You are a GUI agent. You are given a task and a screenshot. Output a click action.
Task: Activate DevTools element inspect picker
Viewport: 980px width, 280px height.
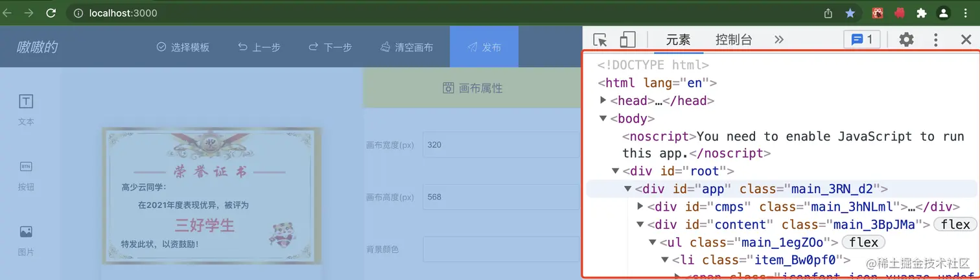point(600,40)
